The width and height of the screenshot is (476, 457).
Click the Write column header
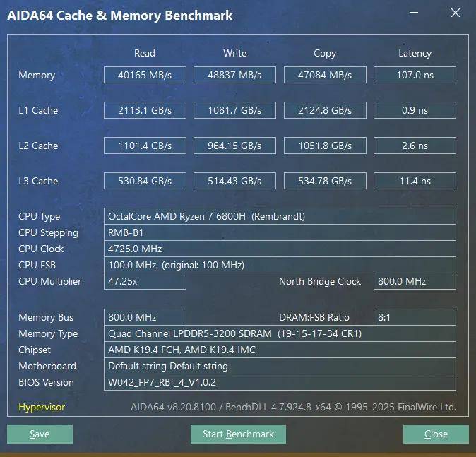coord(234,53)
